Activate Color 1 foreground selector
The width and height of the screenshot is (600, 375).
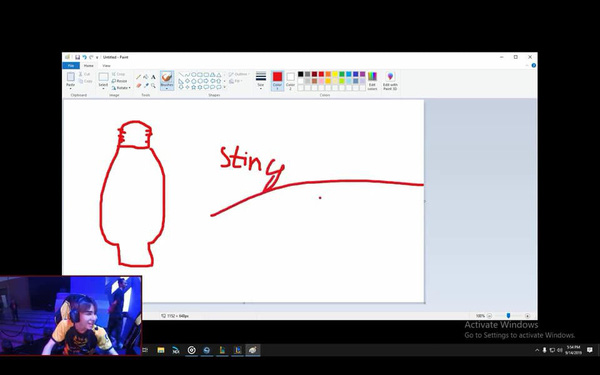point(277,81)
